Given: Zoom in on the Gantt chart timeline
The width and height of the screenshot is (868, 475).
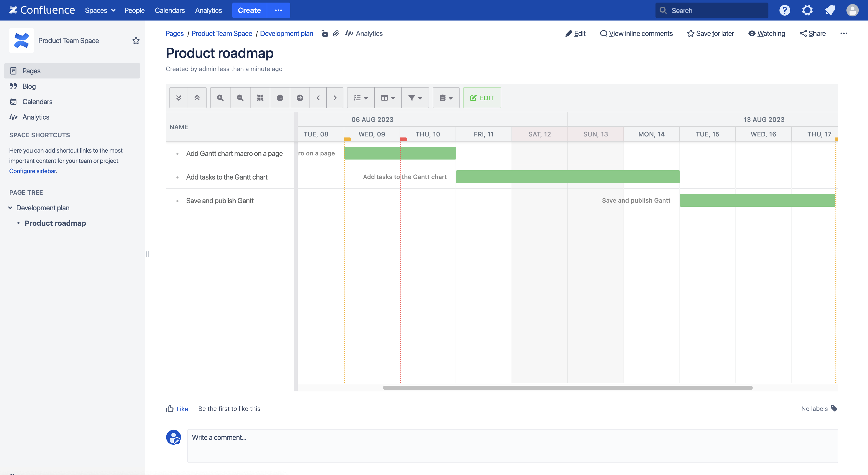Looking at the screenshot, I should [220, 98].
